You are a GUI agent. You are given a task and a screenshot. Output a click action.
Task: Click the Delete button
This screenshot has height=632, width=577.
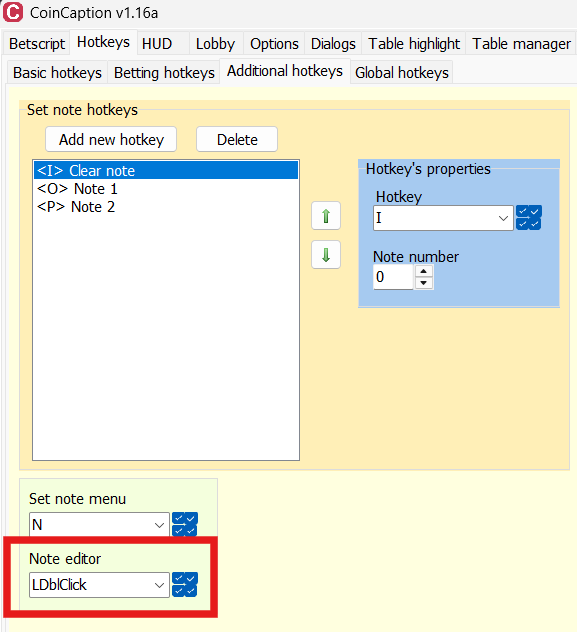click(x=237, y=139)
